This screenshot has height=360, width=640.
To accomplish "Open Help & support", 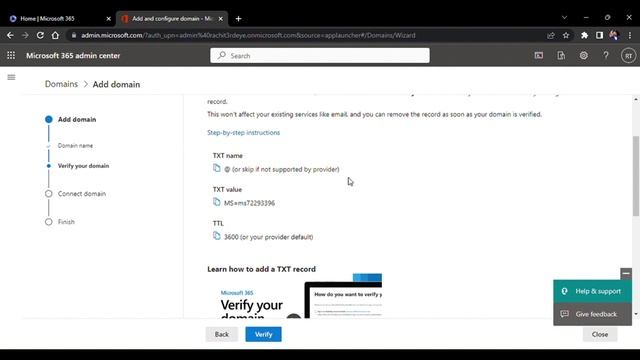I will [592, 291].
